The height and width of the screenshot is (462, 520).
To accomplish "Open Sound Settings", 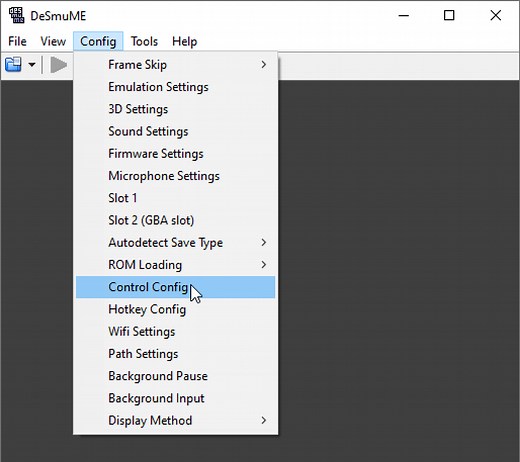I will (175, 131).
